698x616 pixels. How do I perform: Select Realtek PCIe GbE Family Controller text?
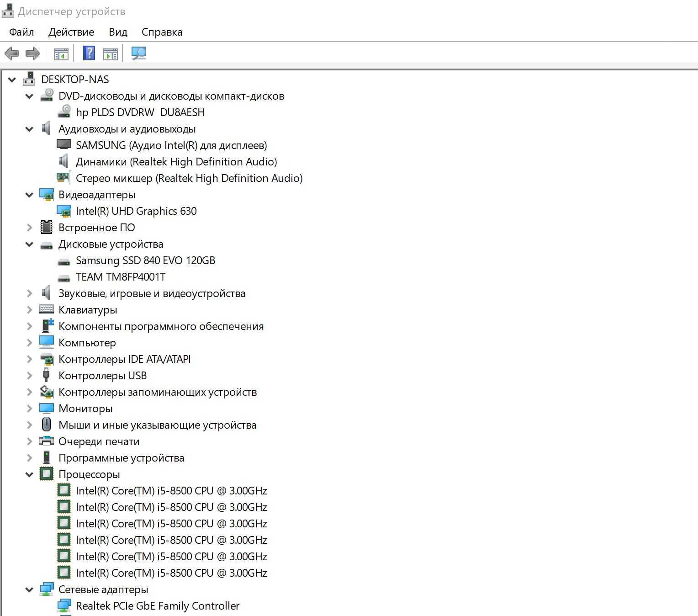[158, 606]
